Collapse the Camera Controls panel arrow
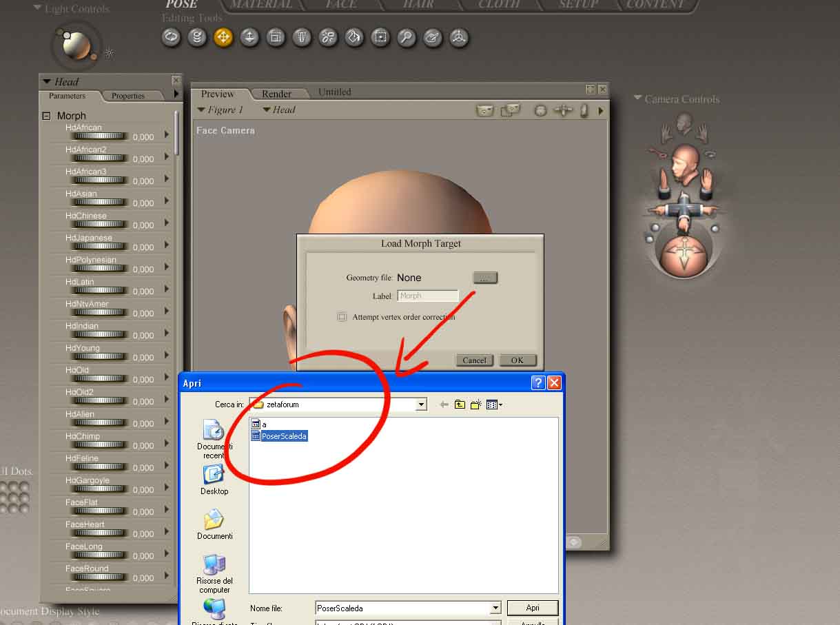 click(x=638, y=99)
